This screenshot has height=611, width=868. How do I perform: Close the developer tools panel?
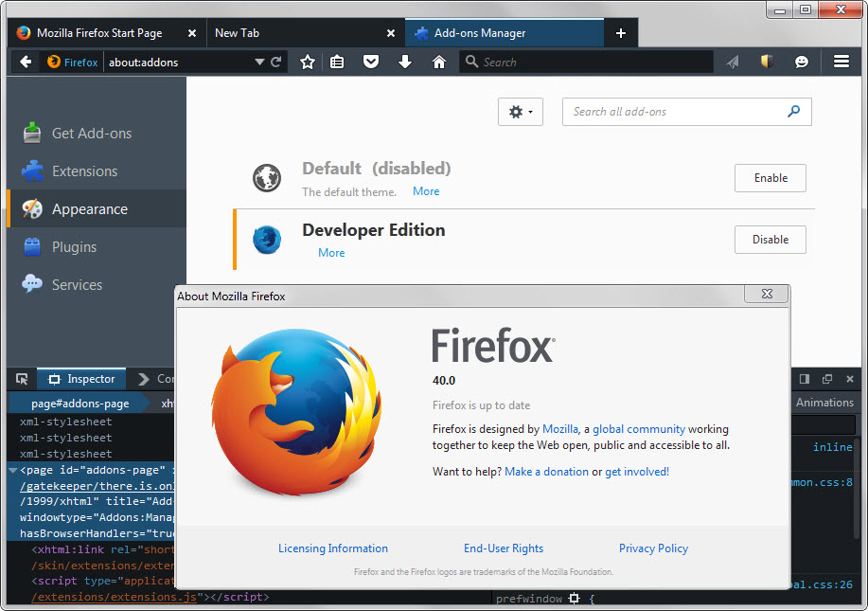(850, 379)
